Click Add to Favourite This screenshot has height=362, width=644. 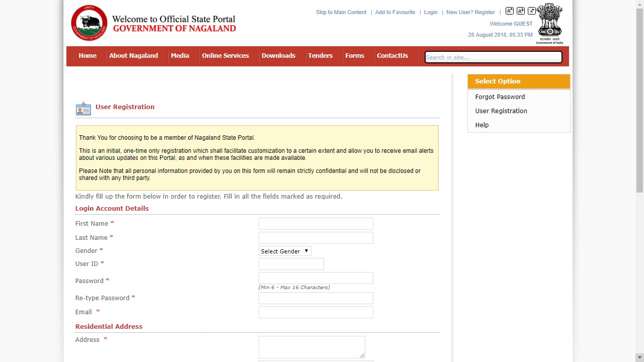[395, 12]
